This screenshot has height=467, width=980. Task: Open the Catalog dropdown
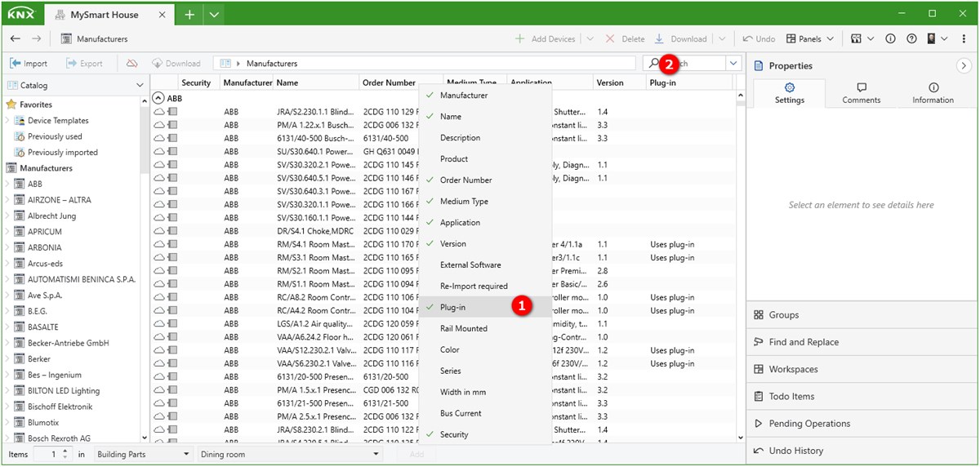pyautogui.click(x=140, y=85)
